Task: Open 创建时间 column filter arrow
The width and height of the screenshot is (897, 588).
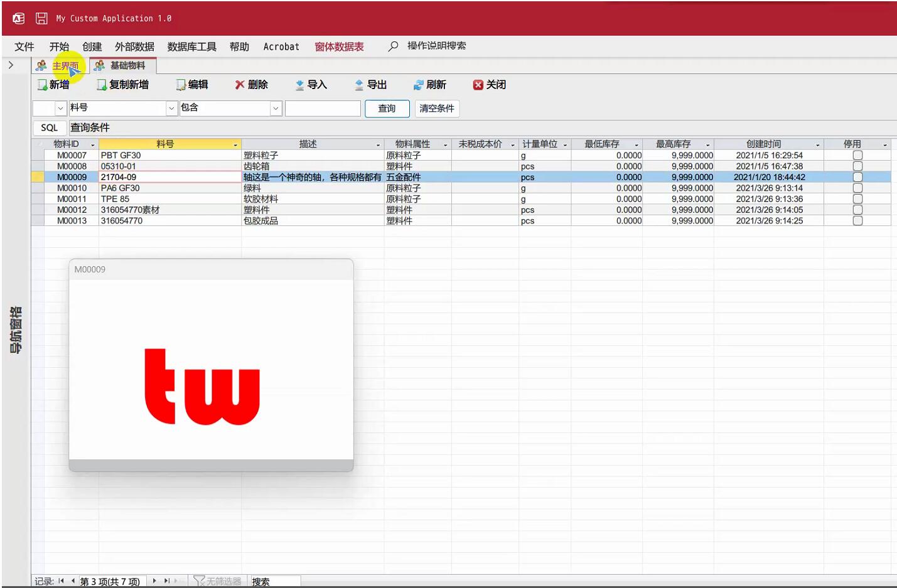Action: click(x=818, y=145)
